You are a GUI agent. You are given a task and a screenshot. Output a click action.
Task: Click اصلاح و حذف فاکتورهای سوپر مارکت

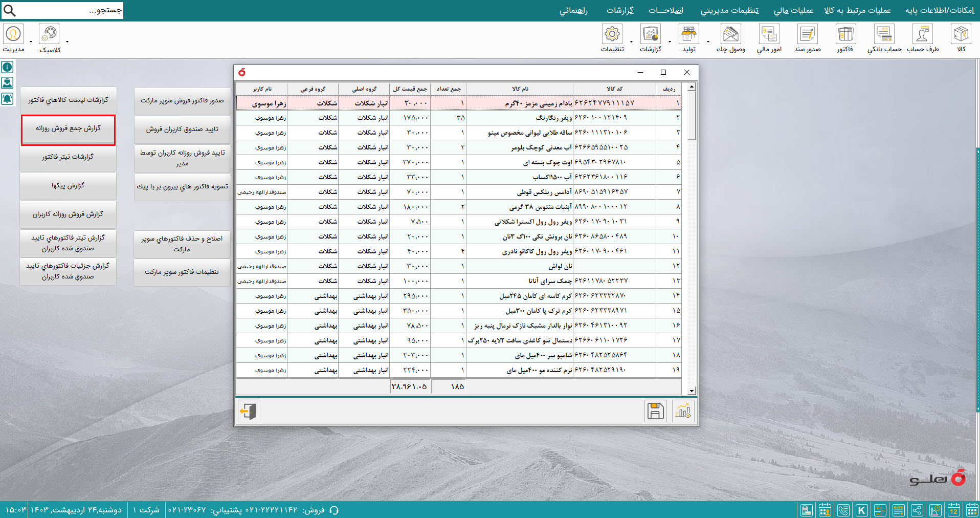pos(182,244)
